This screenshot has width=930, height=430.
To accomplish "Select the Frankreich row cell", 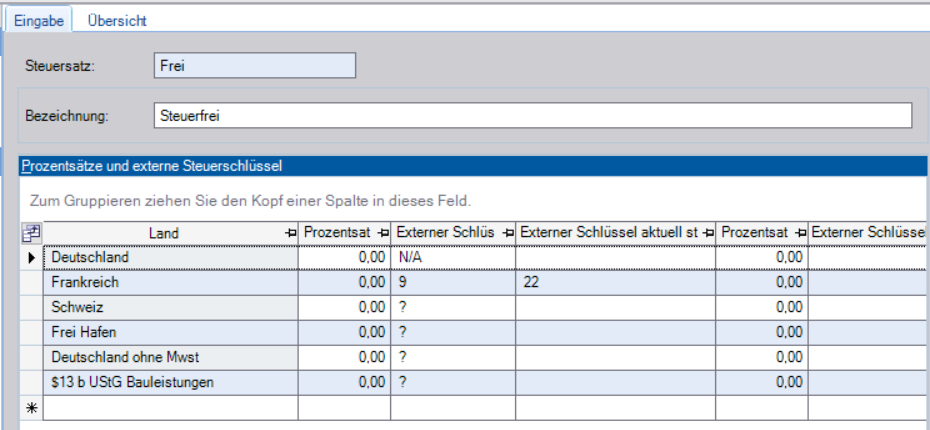I will [x=170, y=283].
